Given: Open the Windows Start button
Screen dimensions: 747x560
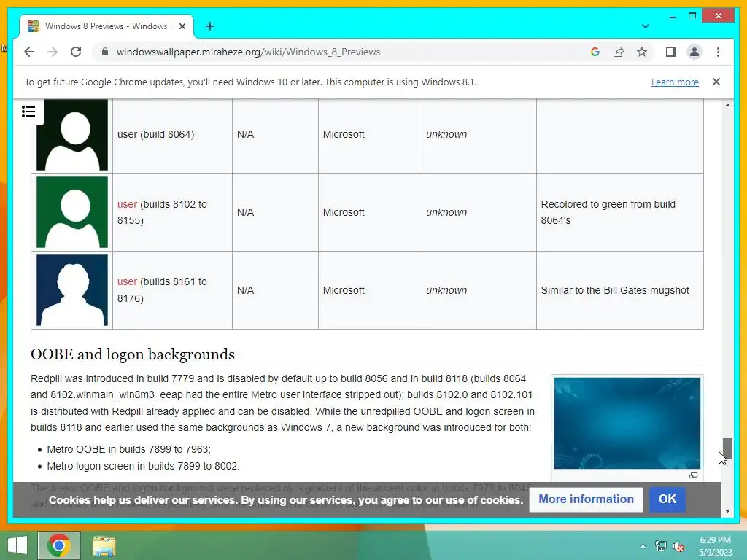Looking at the screenshot, I should [x=18, y=545].
